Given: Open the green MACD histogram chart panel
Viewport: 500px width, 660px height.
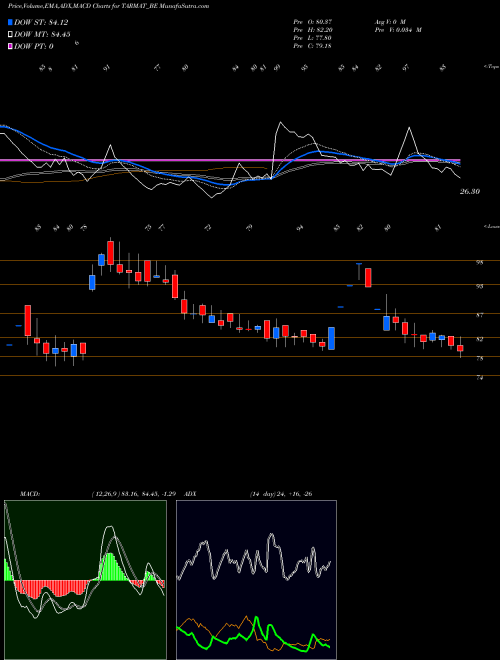Looking at the screenshot, I should (85, 580).
